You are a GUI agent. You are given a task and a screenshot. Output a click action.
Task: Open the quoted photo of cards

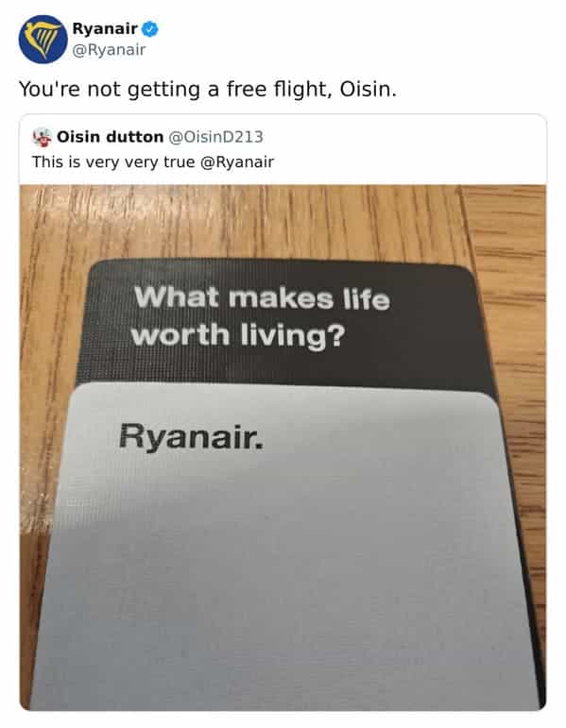coord(283,448)
